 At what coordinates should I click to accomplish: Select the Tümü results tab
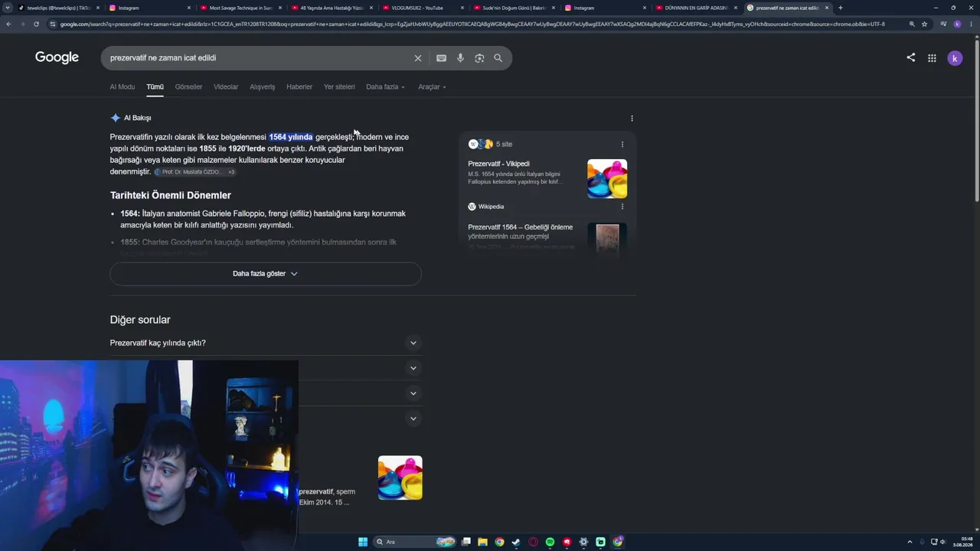tap(155, 86)
